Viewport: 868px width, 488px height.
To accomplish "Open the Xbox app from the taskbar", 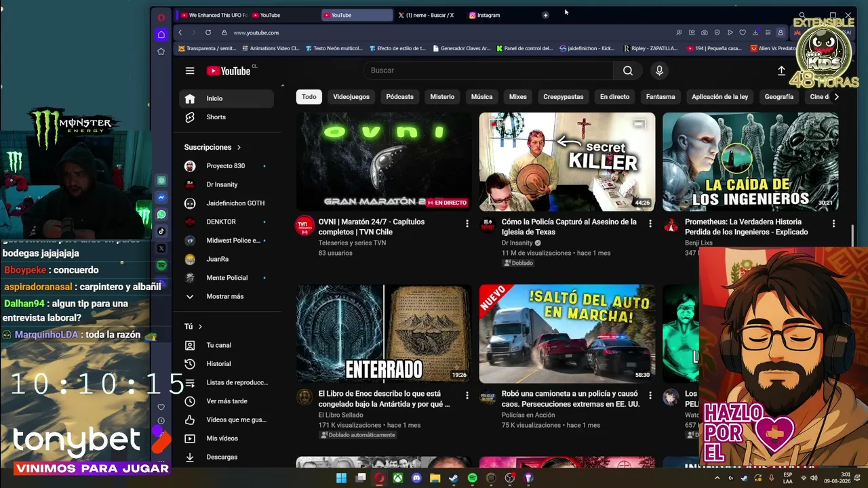I will tap(398, 478).
